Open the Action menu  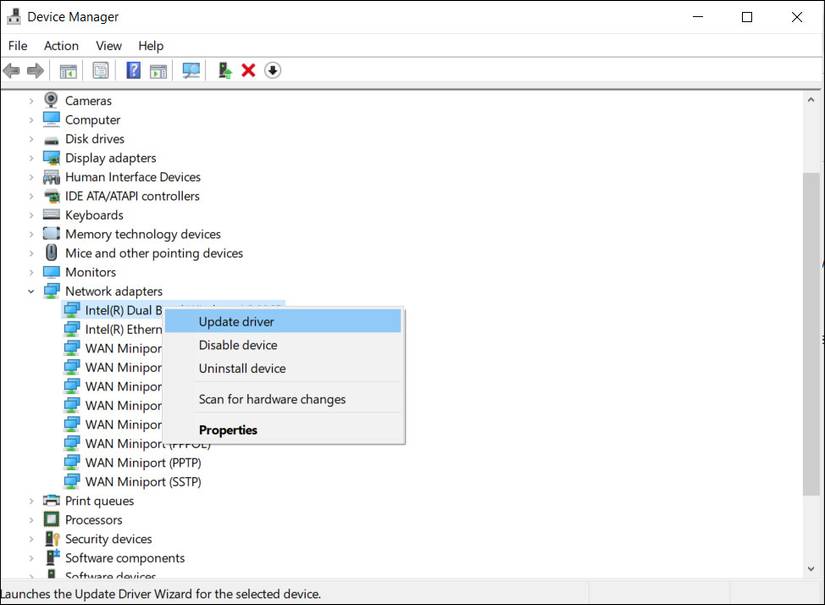pos(61,46)
